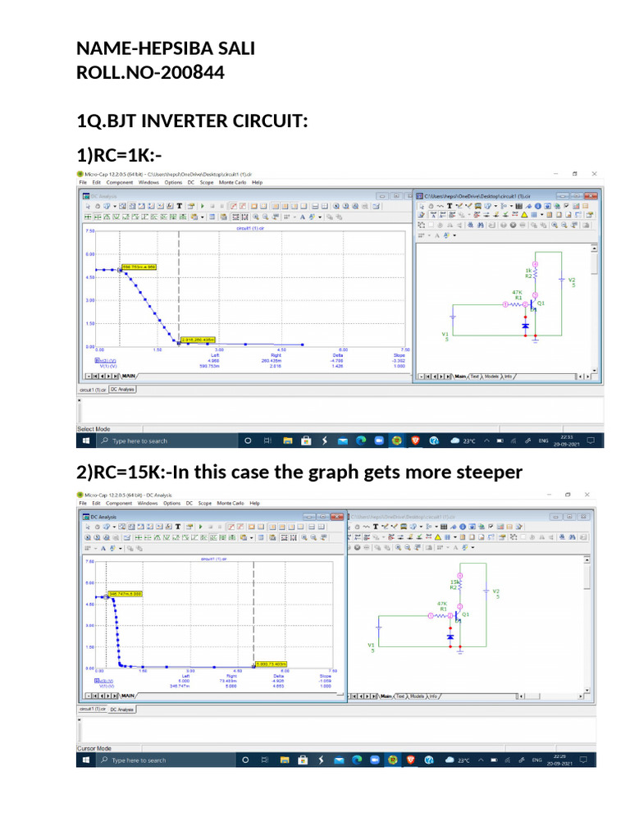Click vertical scrollbar thumb in RC=1K circuit window
The height and width of the screenshot is (840, 630).
coord(594,265)
